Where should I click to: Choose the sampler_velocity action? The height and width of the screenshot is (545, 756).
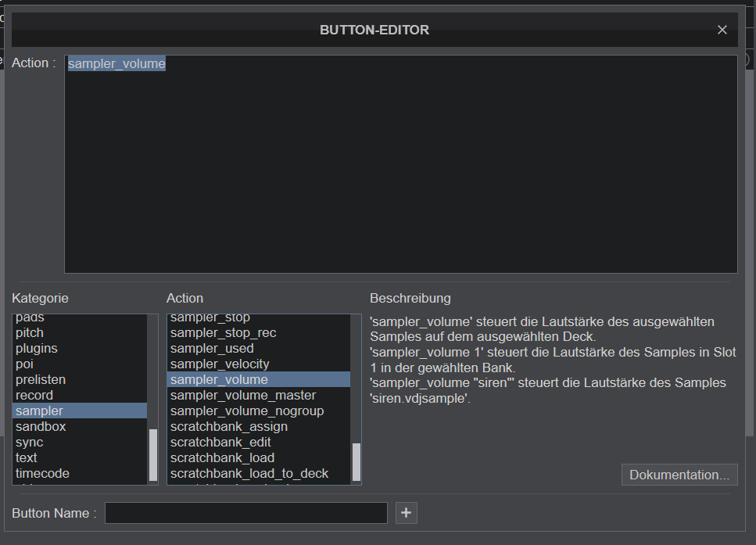pyautogui.click(x=259, y=364)
